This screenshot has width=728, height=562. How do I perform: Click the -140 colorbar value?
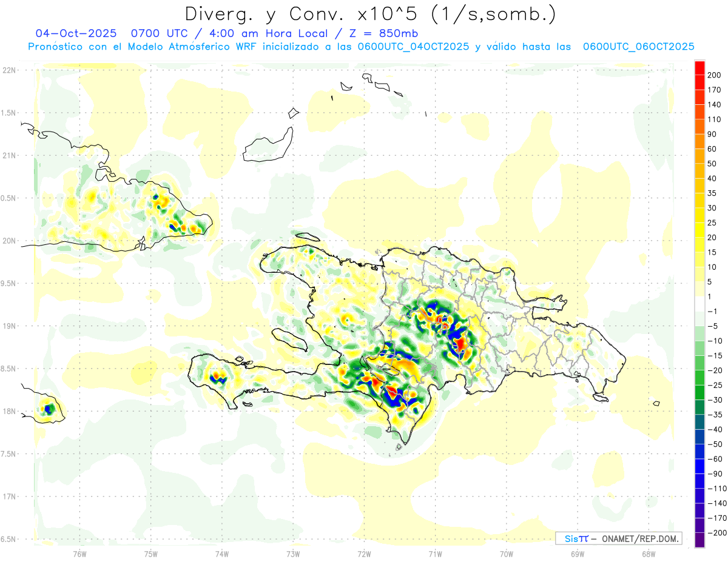tap(716, 503)
